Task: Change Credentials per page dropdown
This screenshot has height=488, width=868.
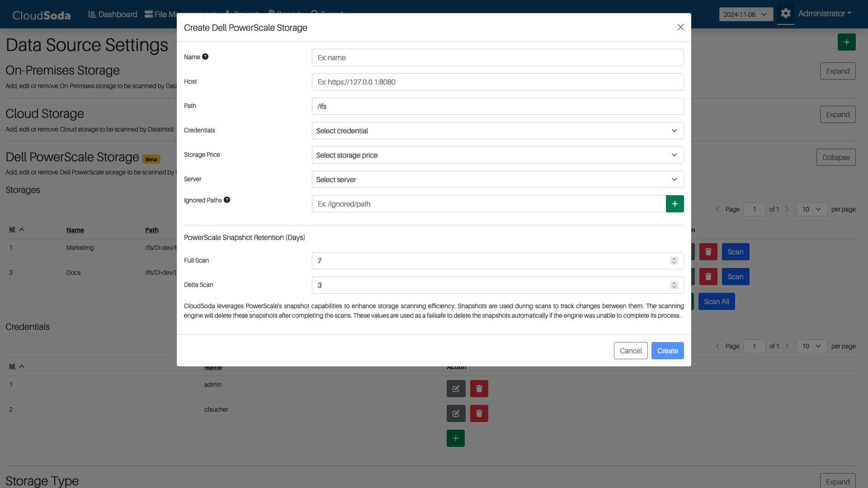Action: 811,346
